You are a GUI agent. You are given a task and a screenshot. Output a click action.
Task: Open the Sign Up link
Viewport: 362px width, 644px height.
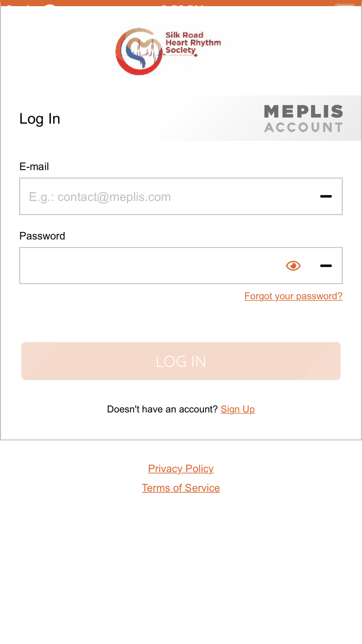tap(238, 409)
